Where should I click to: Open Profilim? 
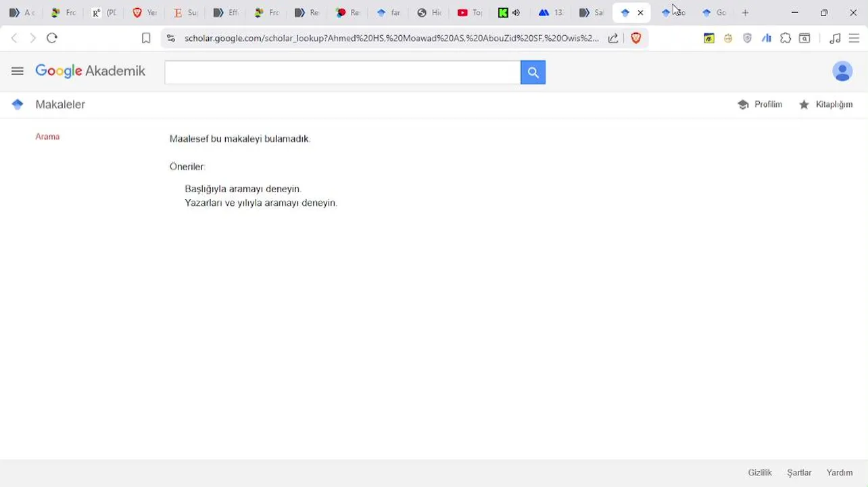click(760, 104)
